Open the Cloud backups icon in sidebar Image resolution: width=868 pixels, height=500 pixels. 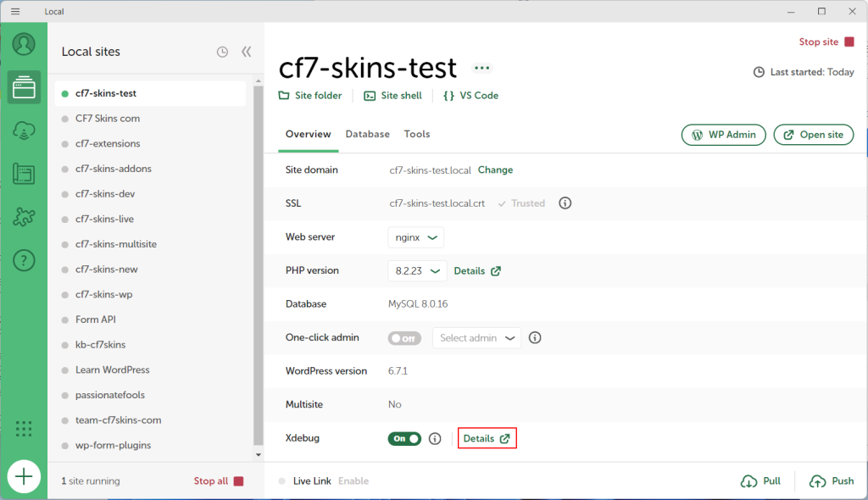tap(24, 131)
